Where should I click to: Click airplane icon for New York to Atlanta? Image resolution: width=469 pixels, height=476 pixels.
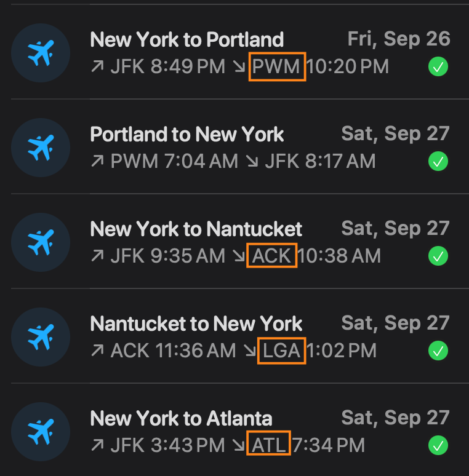tap(41, 432)
